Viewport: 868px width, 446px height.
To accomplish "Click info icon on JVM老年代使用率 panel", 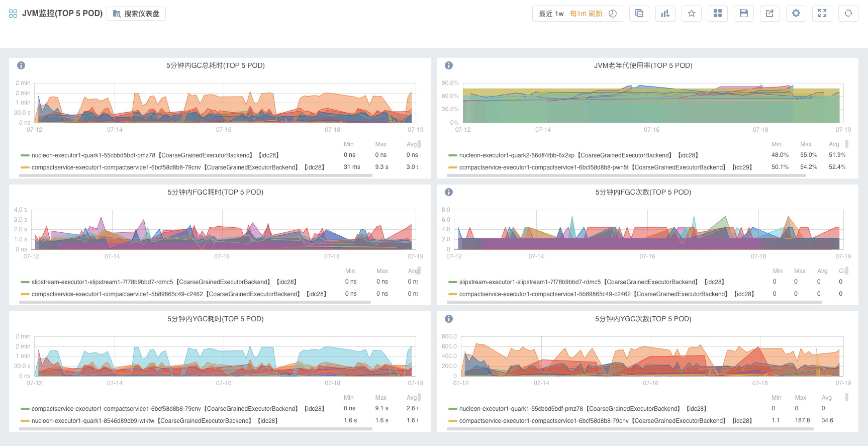I will (x=449, y=65).
